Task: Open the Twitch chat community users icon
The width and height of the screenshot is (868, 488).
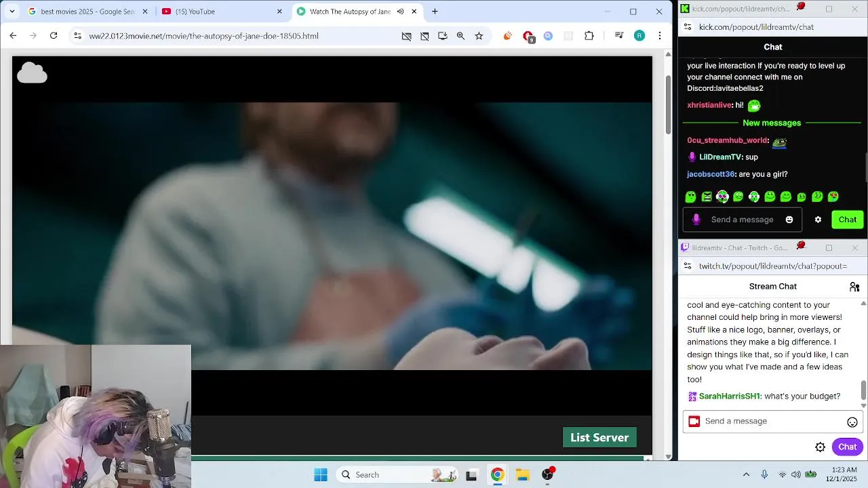Action: [854, 287]
